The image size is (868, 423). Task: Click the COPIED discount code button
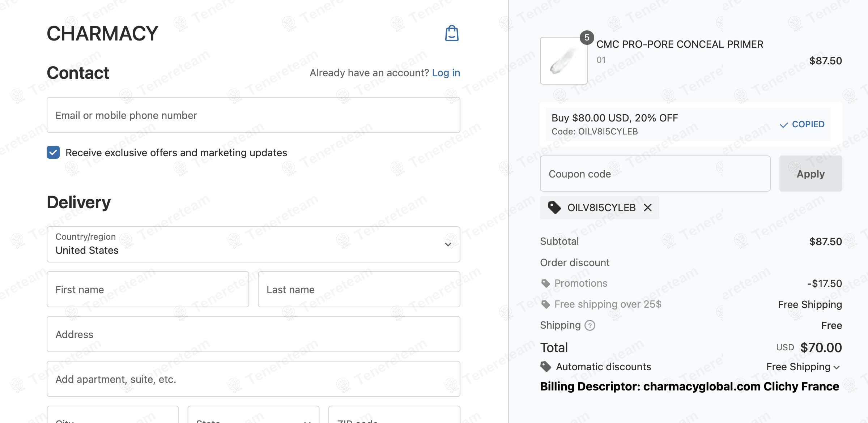(802, 124)
